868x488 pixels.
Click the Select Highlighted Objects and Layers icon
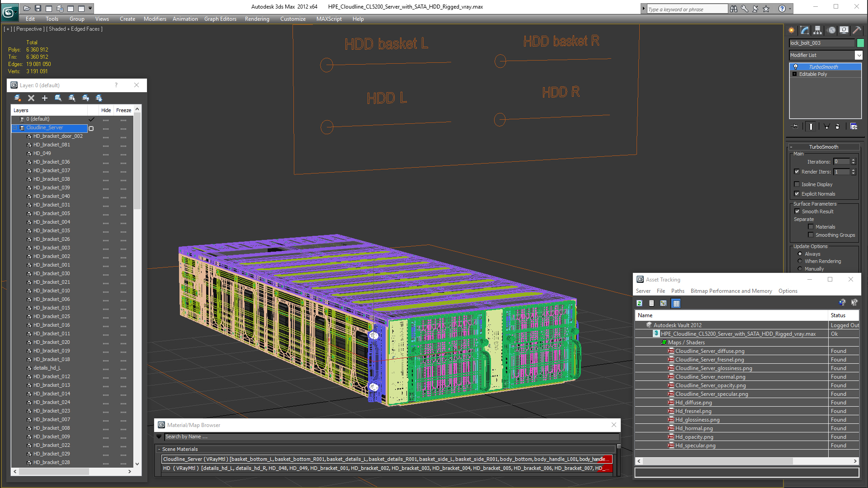58,98
